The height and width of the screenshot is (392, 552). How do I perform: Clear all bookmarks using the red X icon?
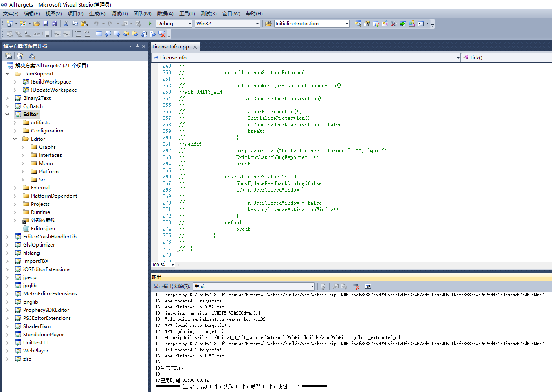pos(162,33)
